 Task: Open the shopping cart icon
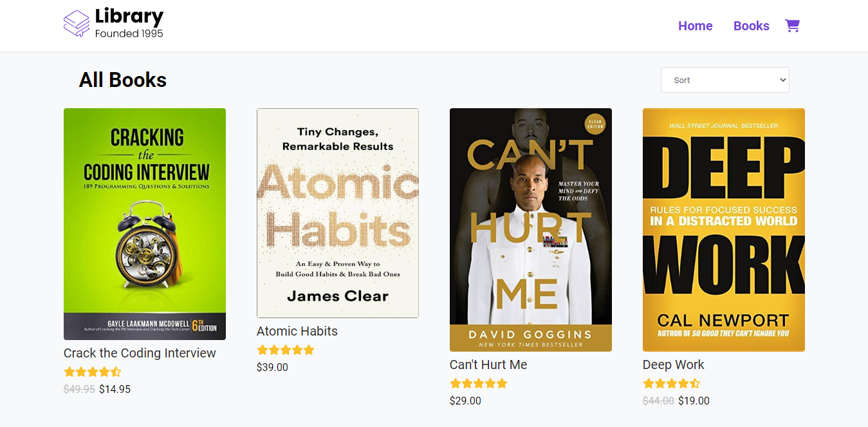(792, 26)
